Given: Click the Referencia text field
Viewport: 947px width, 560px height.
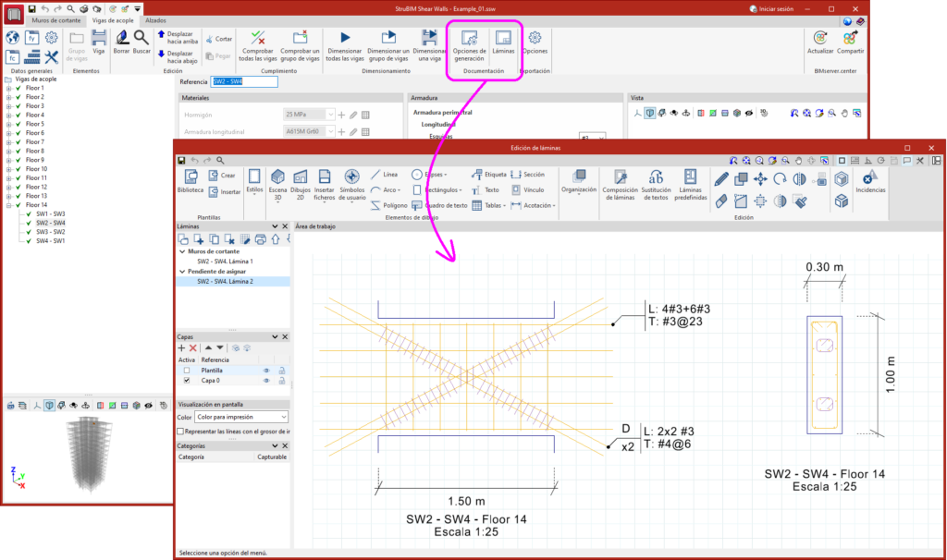Looking at the screenshot, I should coord(244,81).
